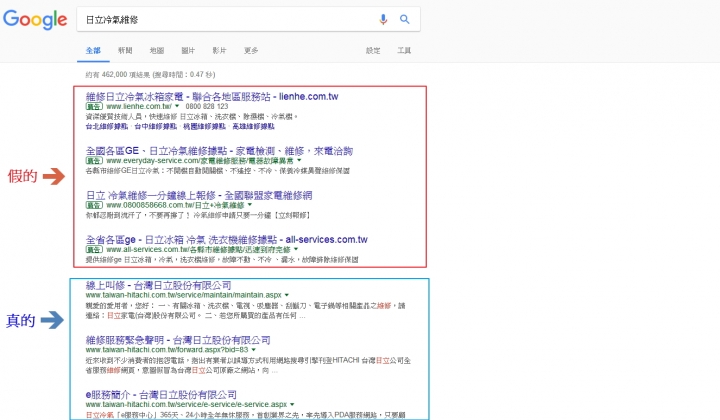This screenshot has height=420, width=720.
Task: Open result 線上叫修 - 台灣日立股份有限公司
Action: point(158,285)
